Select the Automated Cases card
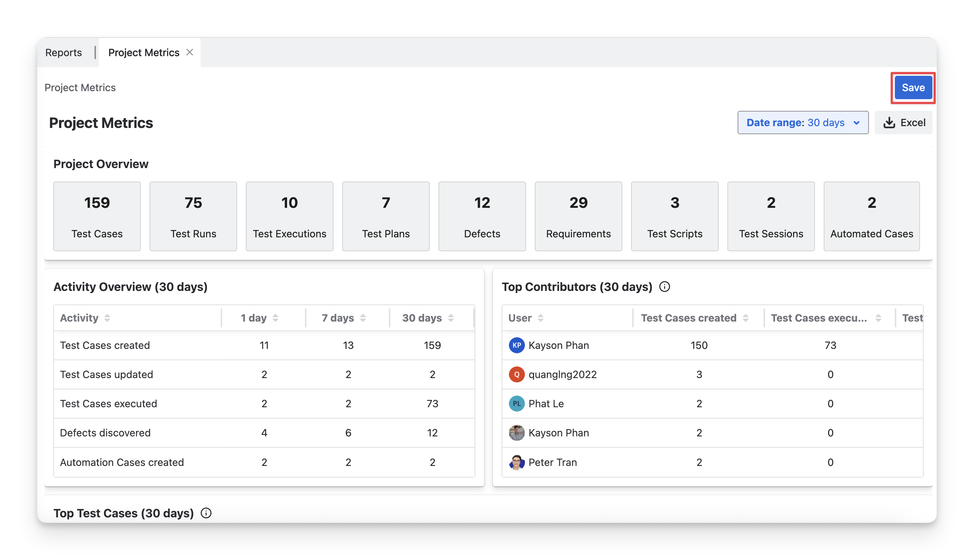The width and height of the screenshot is (974, 560). pyautogui.click(x=871, y=216)
